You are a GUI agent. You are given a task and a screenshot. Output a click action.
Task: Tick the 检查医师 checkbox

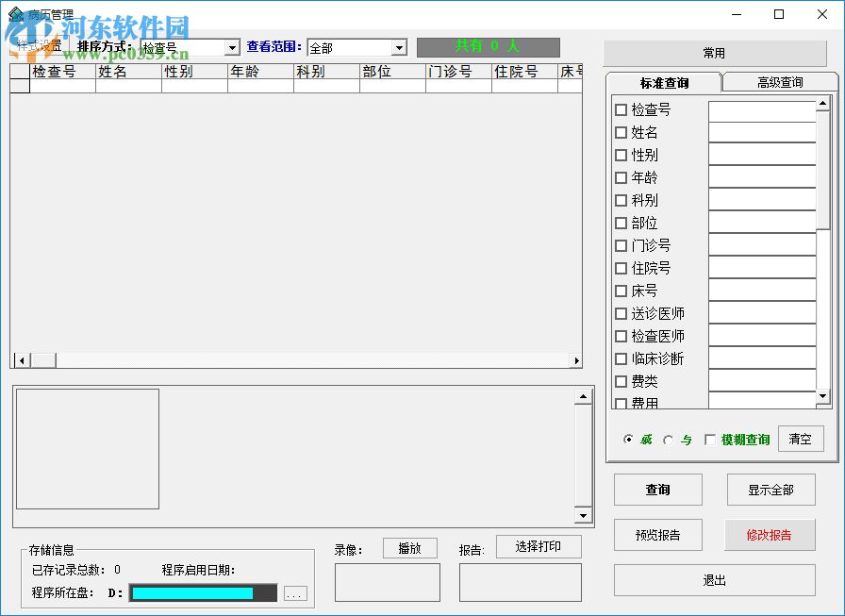[621, 336]
